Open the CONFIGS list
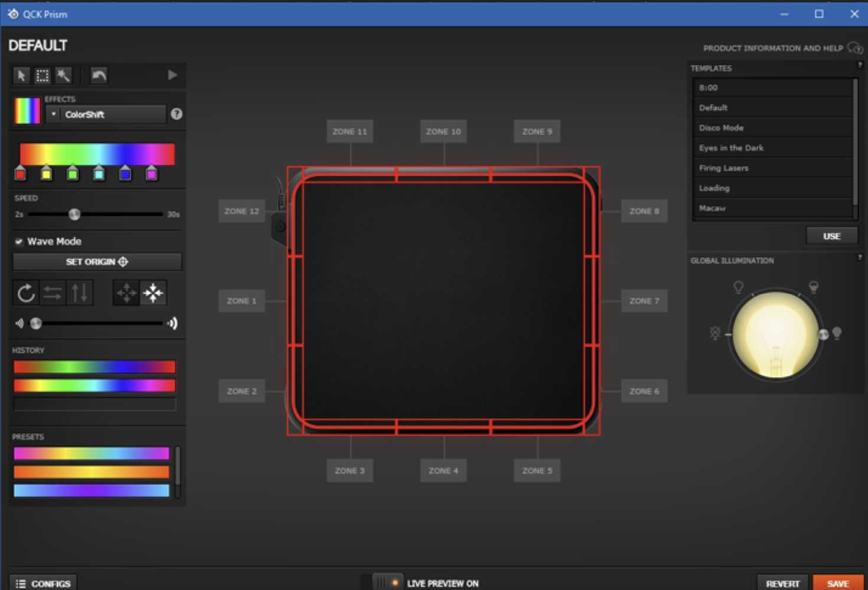The image size is (868, 590). click(43, 583)
